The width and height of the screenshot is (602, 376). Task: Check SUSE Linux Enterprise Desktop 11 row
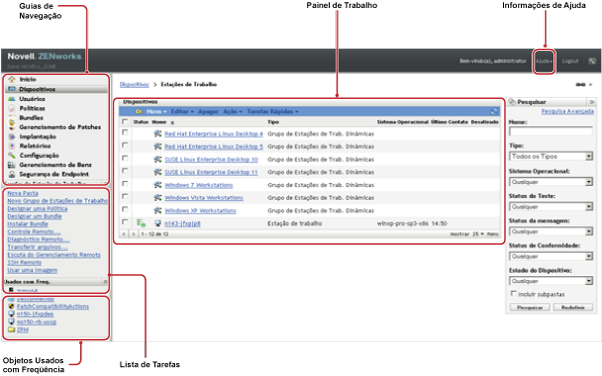125,171
